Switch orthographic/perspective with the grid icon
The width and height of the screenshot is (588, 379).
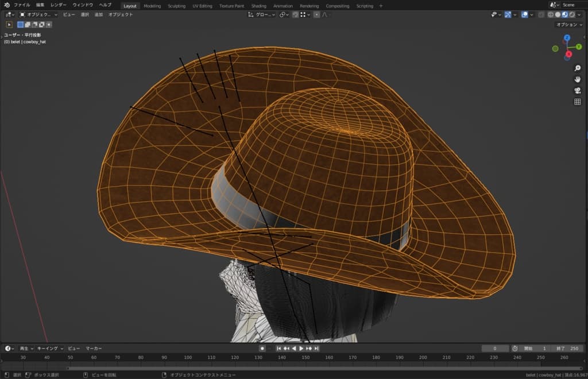[577, 102]
